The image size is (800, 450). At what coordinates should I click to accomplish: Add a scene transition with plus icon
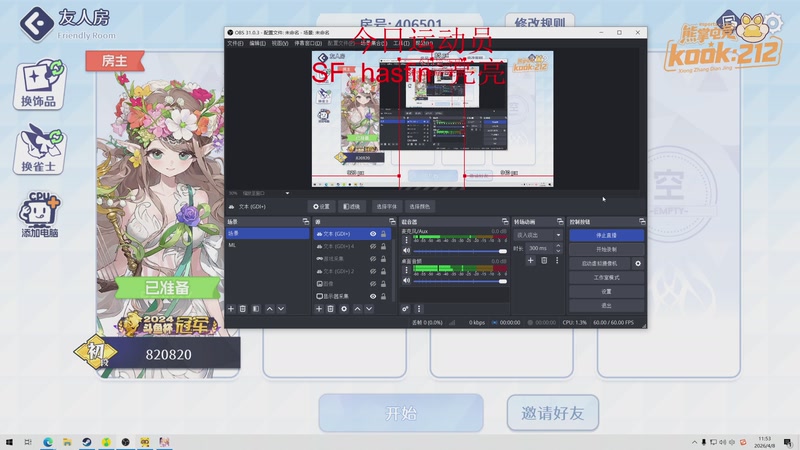(x=531, y=260)
